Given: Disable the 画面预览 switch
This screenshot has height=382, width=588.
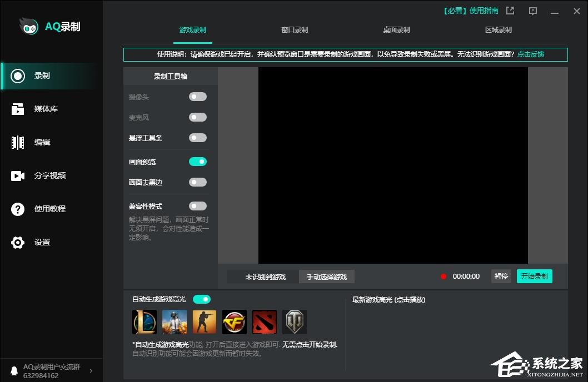Looking at the screenshot, I should 197,161.
